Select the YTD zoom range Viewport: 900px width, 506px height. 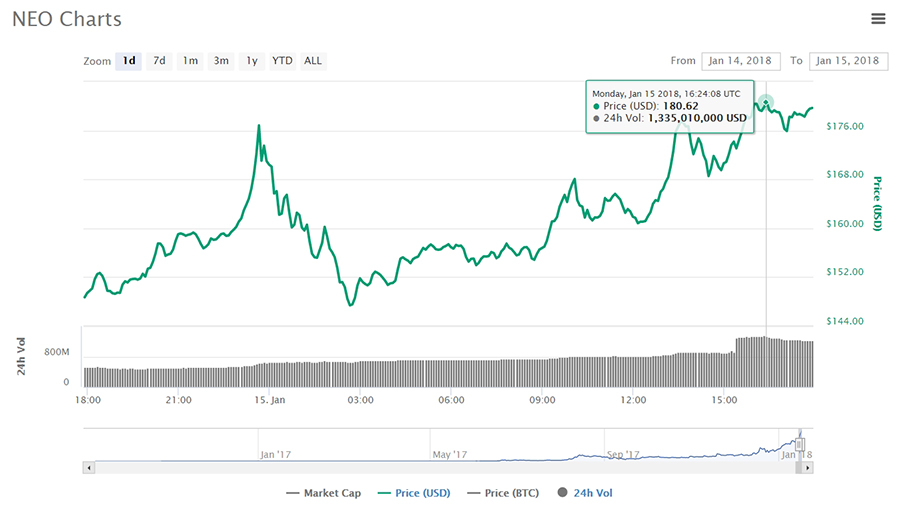[x=282, y=61]
